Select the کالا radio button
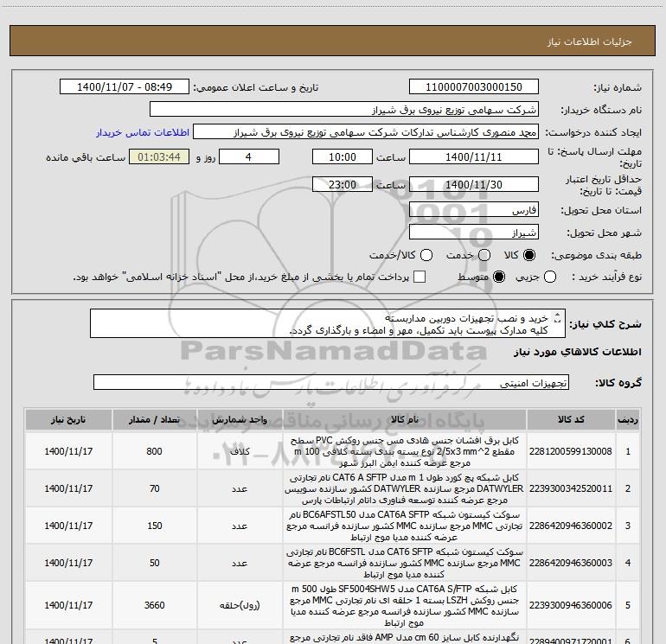The width and height of the screenshot is (666, 644). pyautogui.click(x=529, y=255)
